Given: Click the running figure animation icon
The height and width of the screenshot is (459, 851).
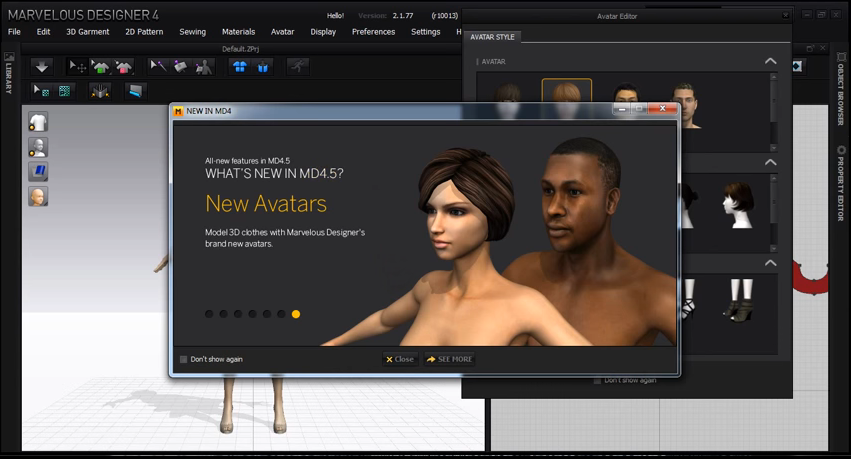Looking at the screenshot, I should tap(298, 67).
